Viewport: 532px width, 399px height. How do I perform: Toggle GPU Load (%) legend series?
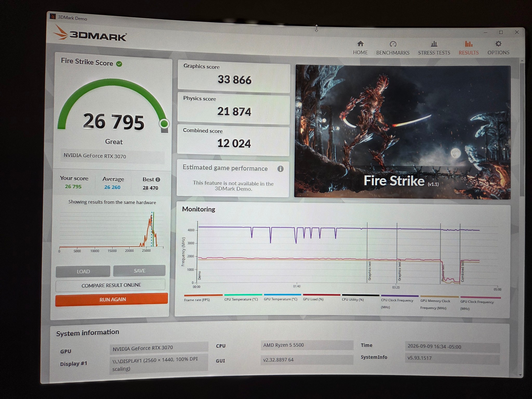321,297
